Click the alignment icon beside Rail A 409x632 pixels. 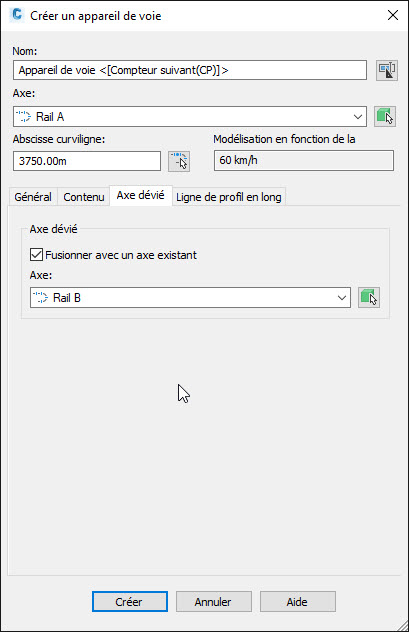(25, 117)
